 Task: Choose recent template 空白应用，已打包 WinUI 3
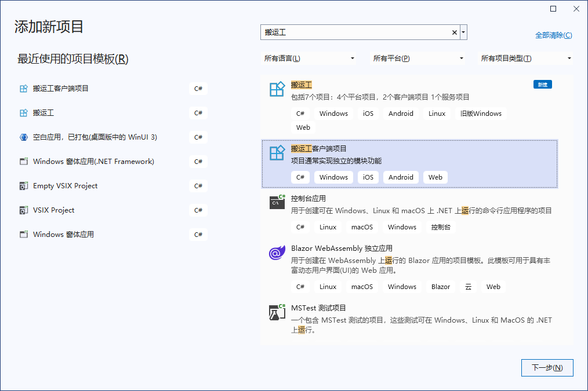[x=95, y=137]
